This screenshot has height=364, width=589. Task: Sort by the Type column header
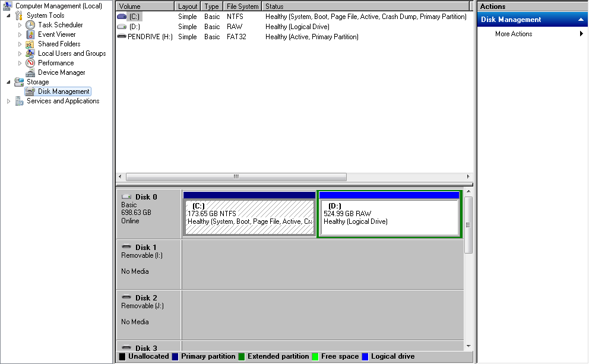pos(212,7)
